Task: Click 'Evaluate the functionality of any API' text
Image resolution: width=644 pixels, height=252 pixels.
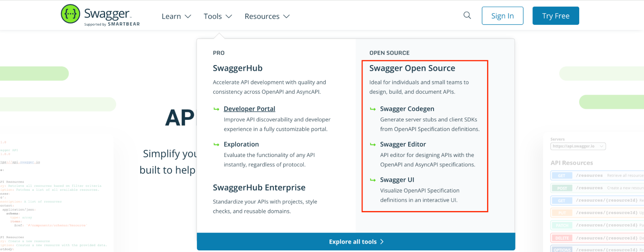Action: point(269,160)
